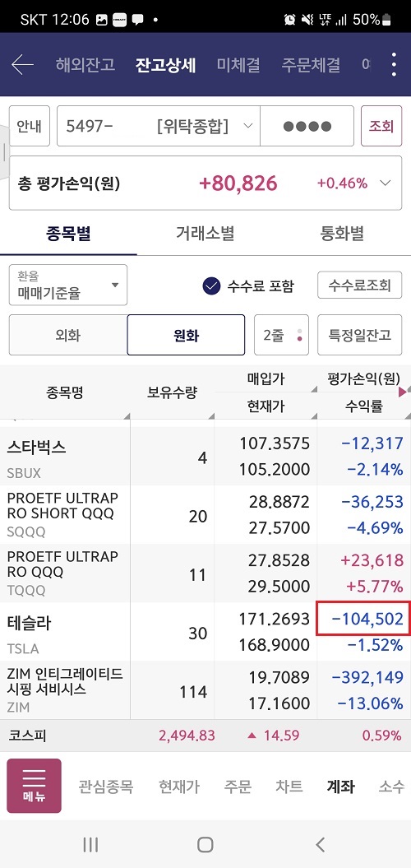Open 관심종목 in bottom navigation
The height and width of the screenshot is (868, 411).
click(x=106, y=786)
